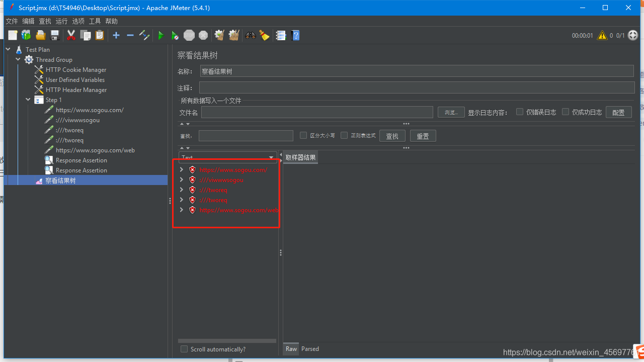Select HTTP Cookie Manager in the test tree
This screenshot has width=644, height=362.
tap(76, 70)
